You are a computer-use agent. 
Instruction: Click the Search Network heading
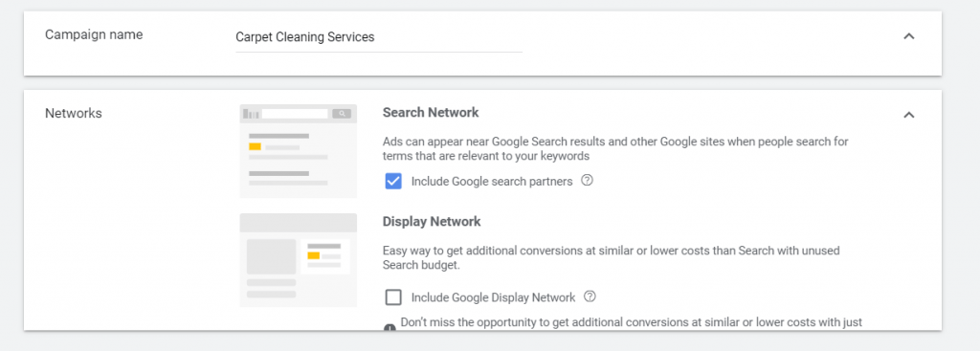click(431, 113)
